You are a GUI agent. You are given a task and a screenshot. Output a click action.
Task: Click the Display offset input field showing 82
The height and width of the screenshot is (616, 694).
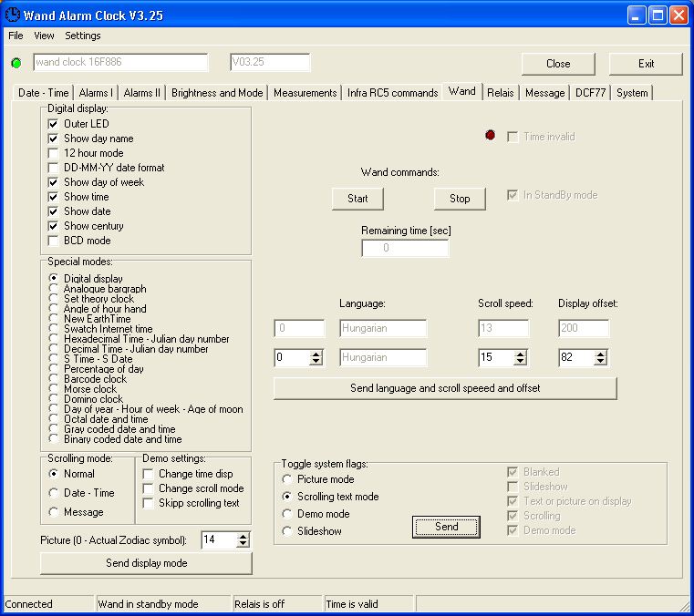pyautogui.click(x=576, y=357)
